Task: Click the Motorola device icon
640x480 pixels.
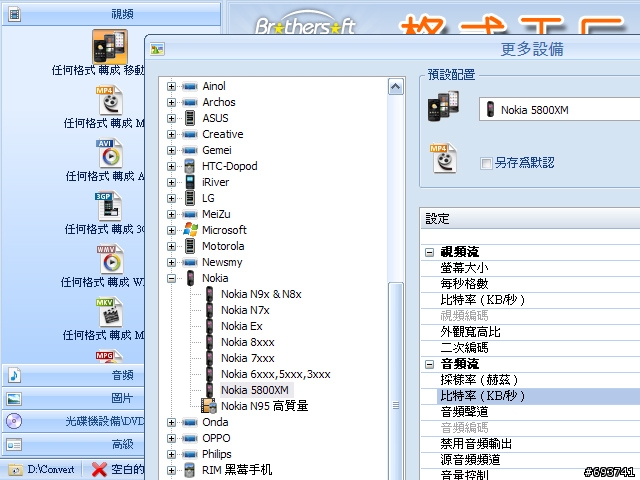Action: pyautogui.click(x=190, y=246)
